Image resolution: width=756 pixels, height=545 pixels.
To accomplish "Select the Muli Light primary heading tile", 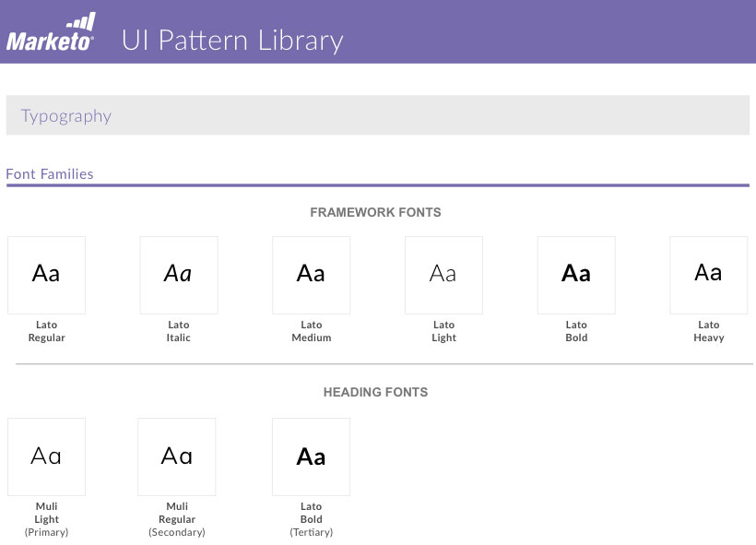I will click(x=46, y=456).
